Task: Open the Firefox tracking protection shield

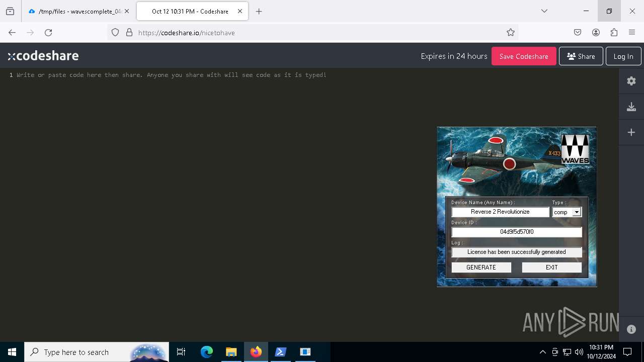Action: pos(115,33)
